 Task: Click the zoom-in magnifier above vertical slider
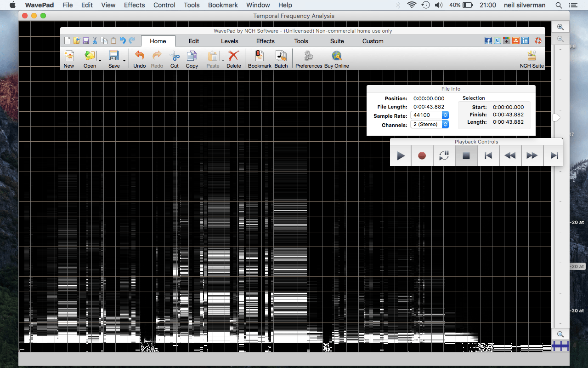point(560,27)
